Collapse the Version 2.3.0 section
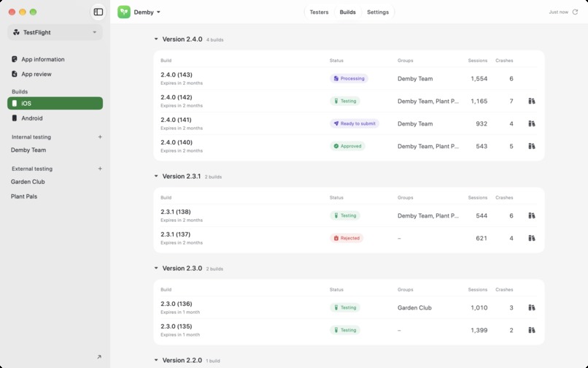Screen dimensions: 588x368 click(x=156, y=268)
